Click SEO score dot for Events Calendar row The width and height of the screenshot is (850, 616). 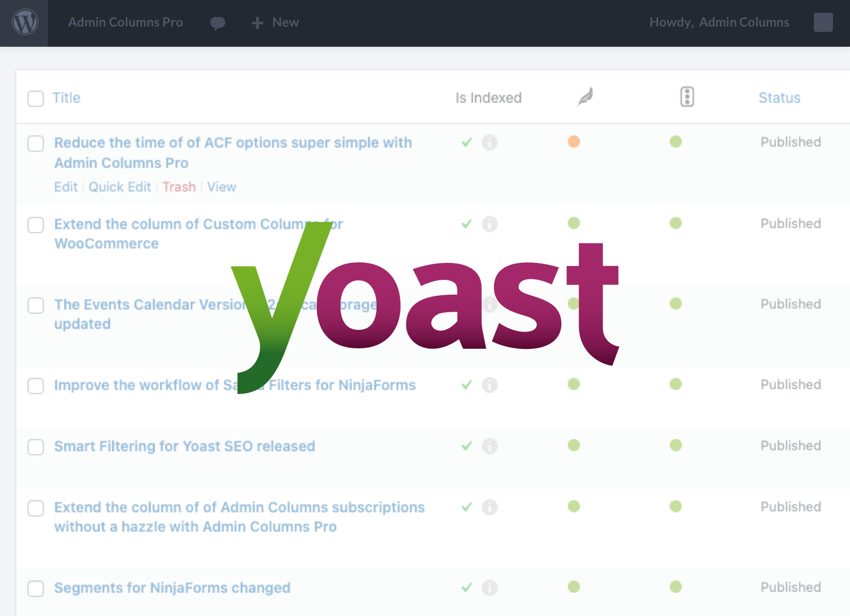point(676,303)
